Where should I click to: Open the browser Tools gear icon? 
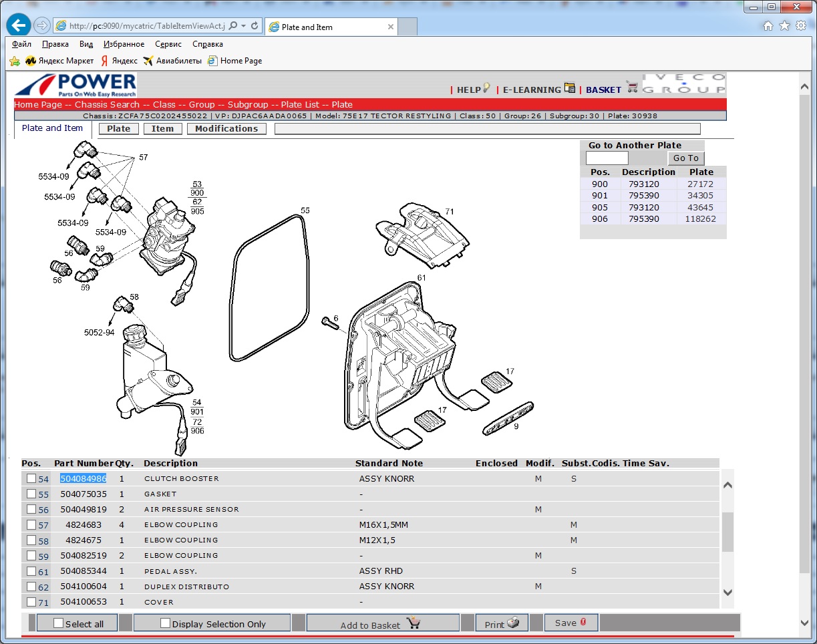point(800,26)
